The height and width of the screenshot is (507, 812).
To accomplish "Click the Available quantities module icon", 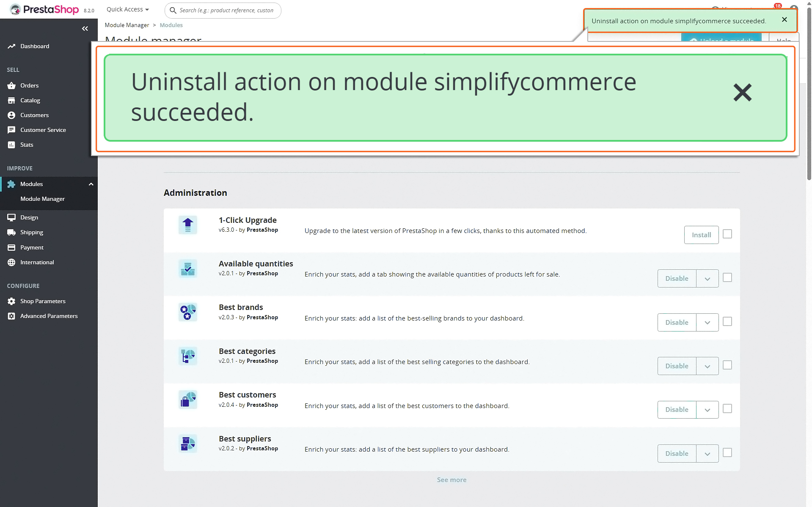I will (x=188, y=269).
